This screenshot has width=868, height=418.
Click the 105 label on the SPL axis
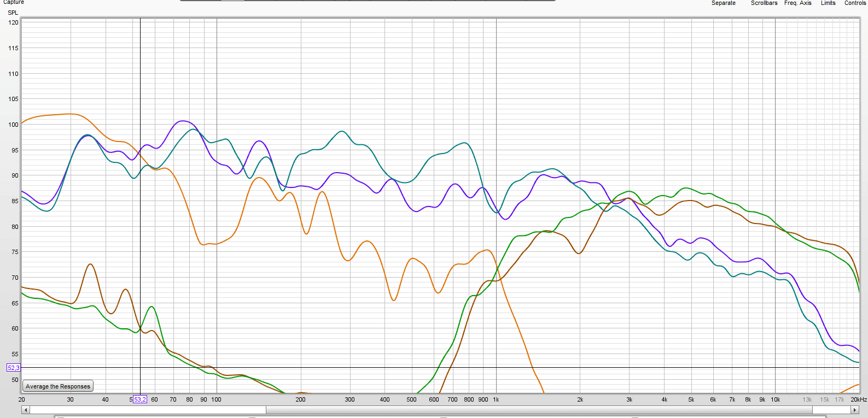13,99
